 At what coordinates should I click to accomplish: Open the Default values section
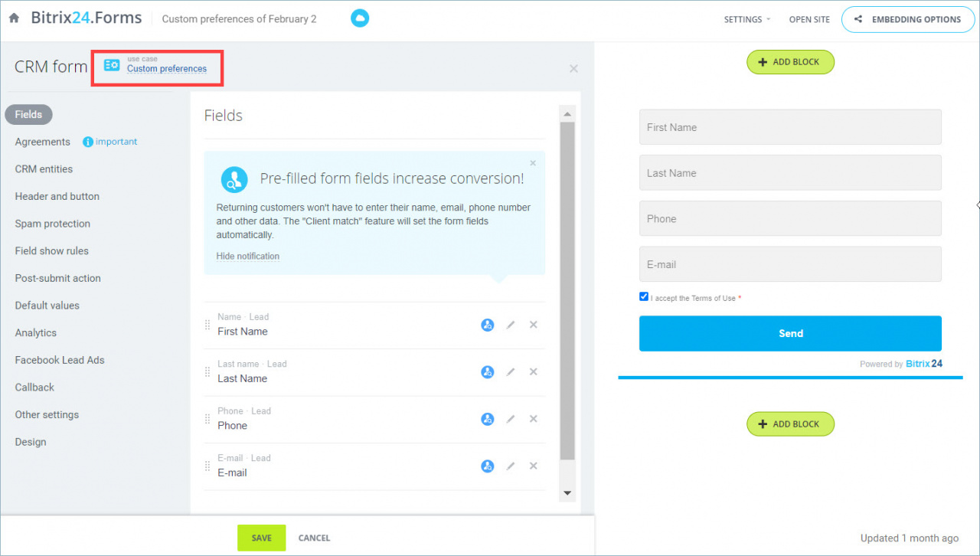(x=47, y=306)
